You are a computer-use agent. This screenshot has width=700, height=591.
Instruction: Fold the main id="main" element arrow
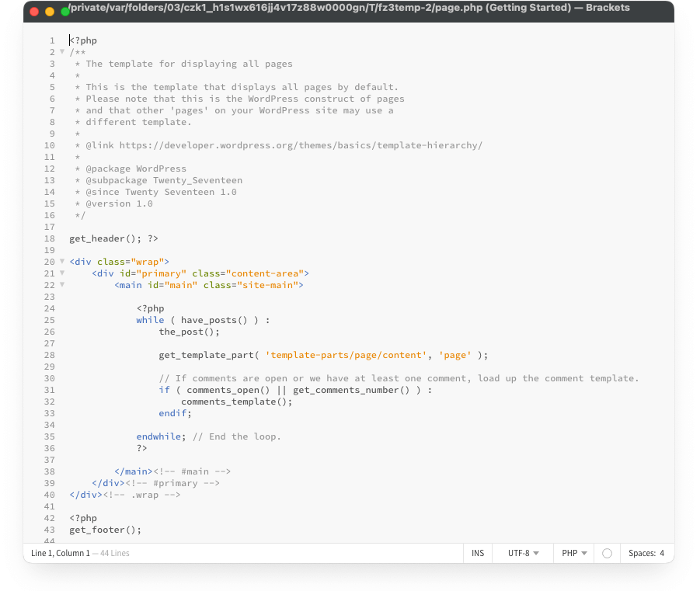pos(62,285)
